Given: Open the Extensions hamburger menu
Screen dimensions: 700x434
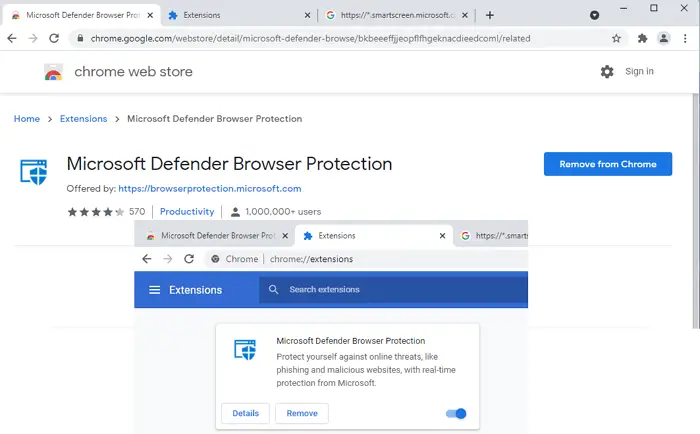Looking at the screenshot, I should pos(154,290).
